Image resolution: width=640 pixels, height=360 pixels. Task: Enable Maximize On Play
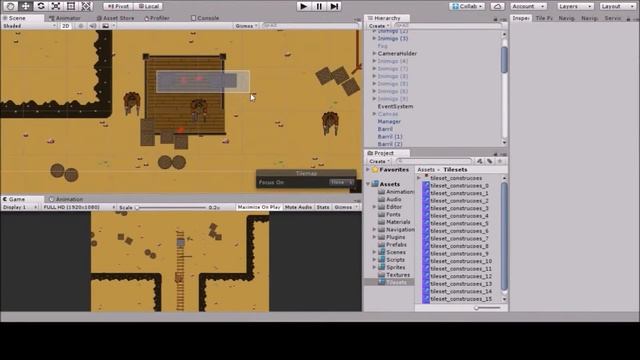259,207
